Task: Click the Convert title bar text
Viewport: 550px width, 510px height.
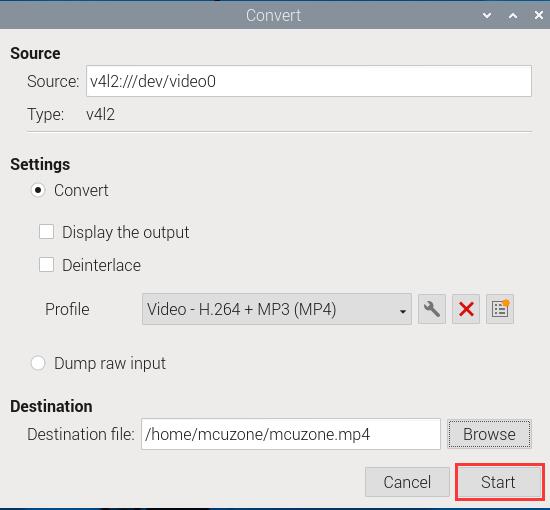Action: pyautogui.click(x=273, y=15)
